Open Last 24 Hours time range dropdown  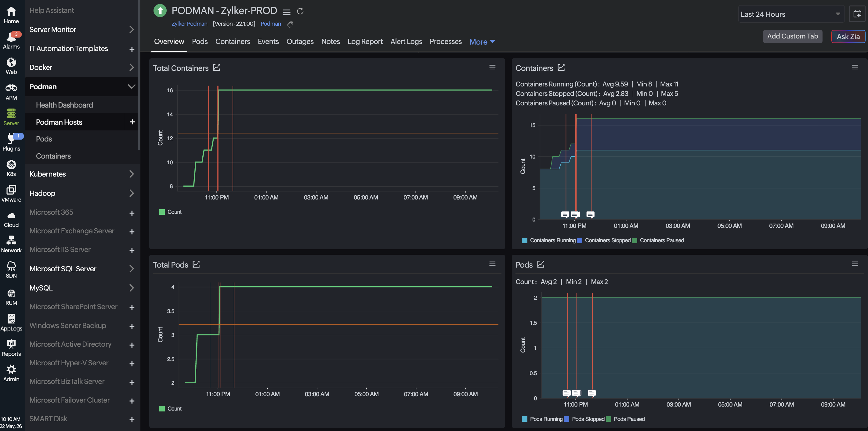click(791, 14)
